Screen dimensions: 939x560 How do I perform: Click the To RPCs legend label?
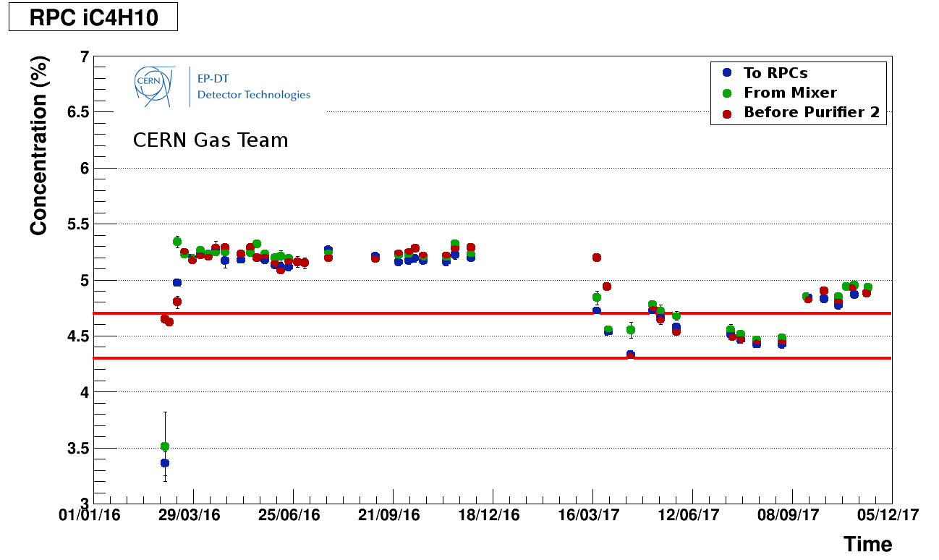(x=776, y=73)
